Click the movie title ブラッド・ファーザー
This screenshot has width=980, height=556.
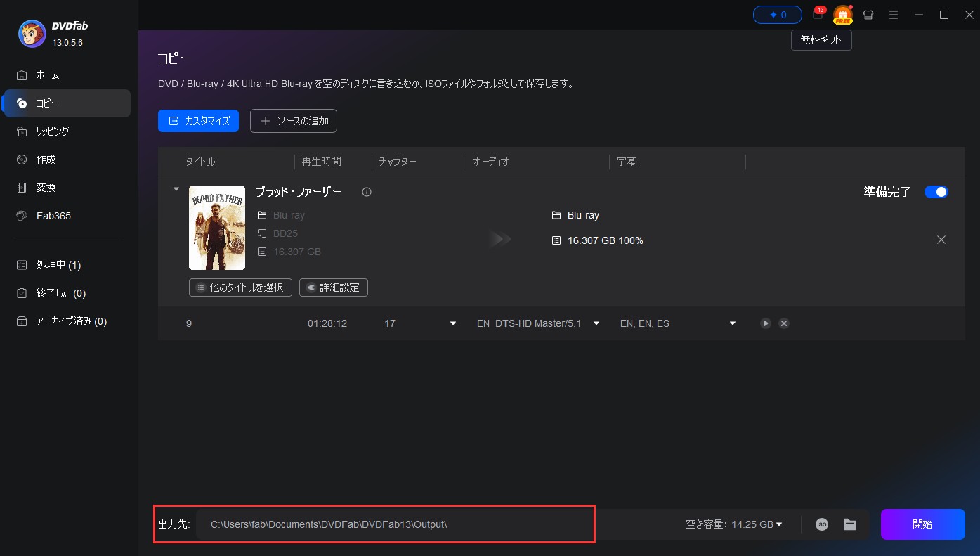click(299, 192)
